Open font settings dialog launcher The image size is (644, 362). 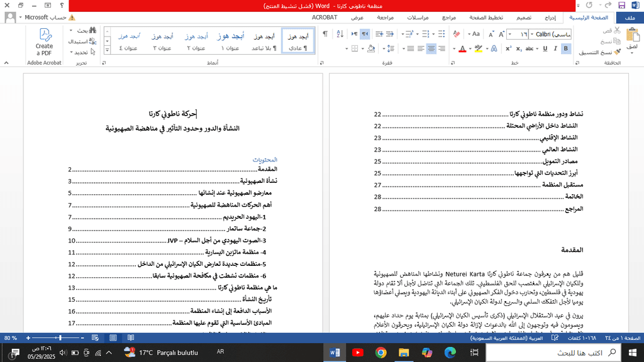(453, 63)
